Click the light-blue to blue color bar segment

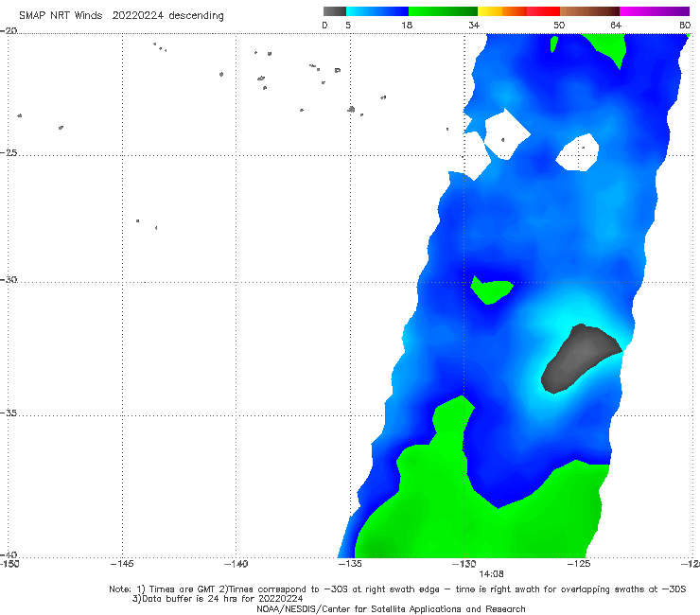pyautogui.click(x=377, y=11)
